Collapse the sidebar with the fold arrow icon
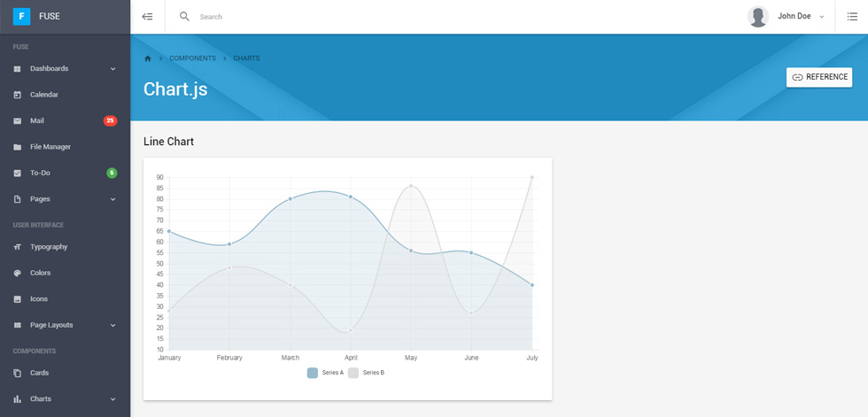The width and height of the screenshot is (868, 417). (x=147, y=17)
